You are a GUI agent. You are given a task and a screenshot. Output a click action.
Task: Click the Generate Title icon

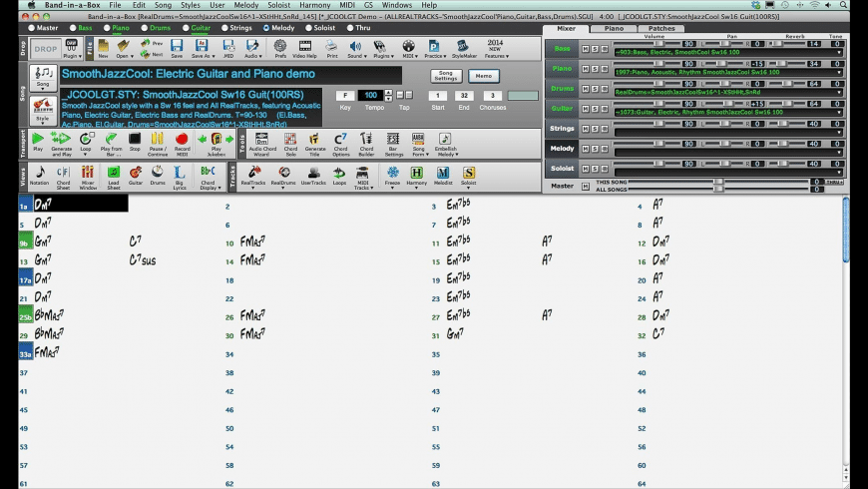[314, 144]
